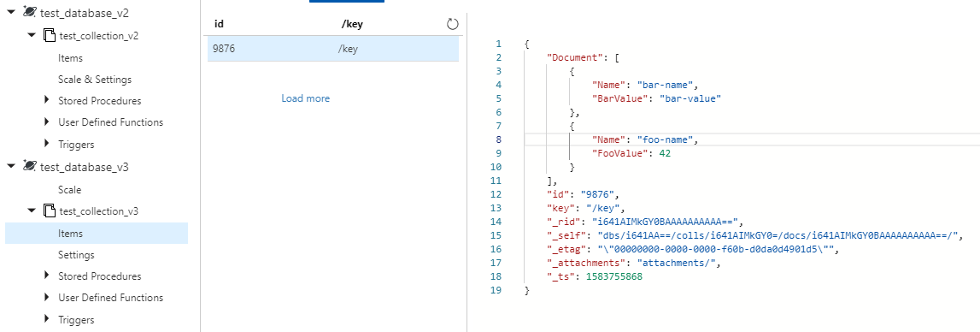This screenshot has height=332, width=980.
Task: Click Load more link
Action: click(x=306, y=98)
